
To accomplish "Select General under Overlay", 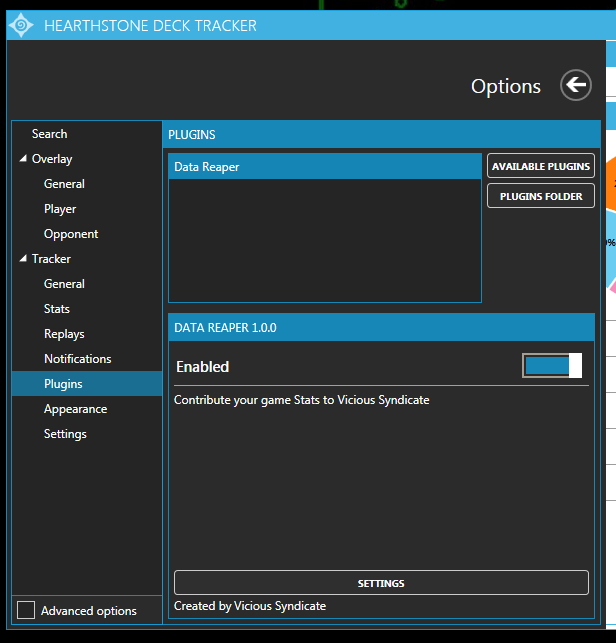I will (x=64, y=184).
